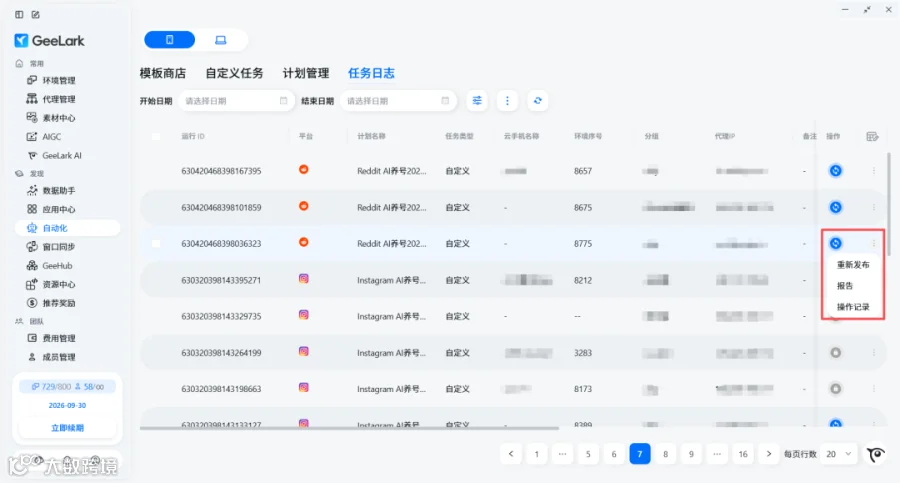Open the column settings icon in table header
Image resolution: width=900 pixels, height=483 pixels.
pyautogui.click(x=872, y=136)
